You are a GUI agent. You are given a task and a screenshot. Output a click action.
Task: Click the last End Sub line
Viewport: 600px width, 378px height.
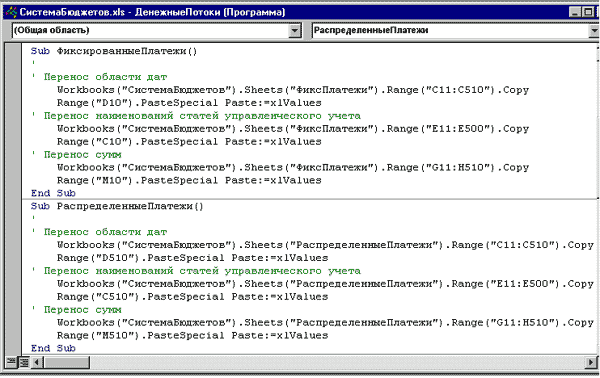pyautogui.click(x=53, y=349)
